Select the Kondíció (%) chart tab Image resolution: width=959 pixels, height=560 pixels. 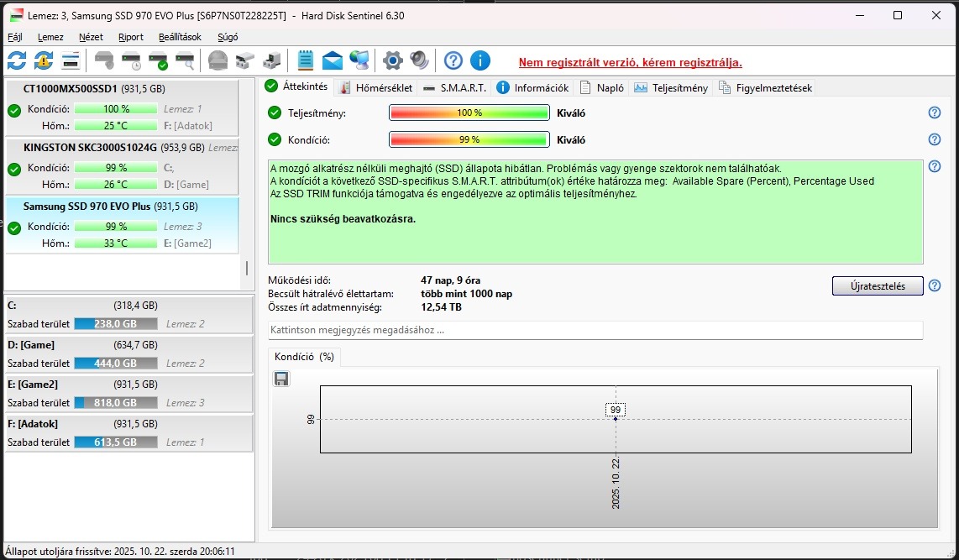(x=304, y=357)
